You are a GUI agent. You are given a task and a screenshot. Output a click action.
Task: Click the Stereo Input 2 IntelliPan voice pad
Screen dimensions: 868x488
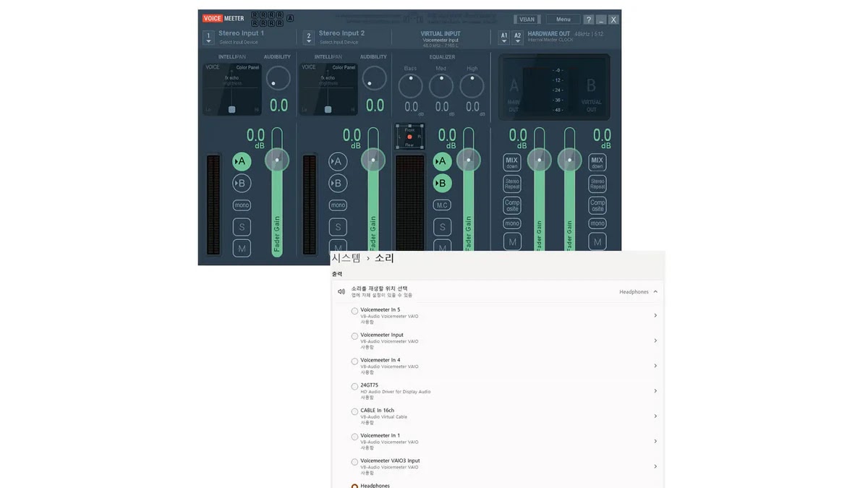(328, 89)
